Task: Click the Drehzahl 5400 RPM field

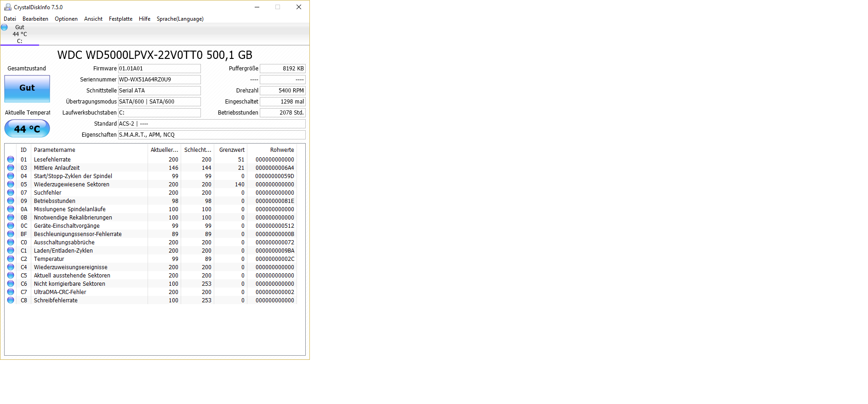Action: click(x=283, y=91)
